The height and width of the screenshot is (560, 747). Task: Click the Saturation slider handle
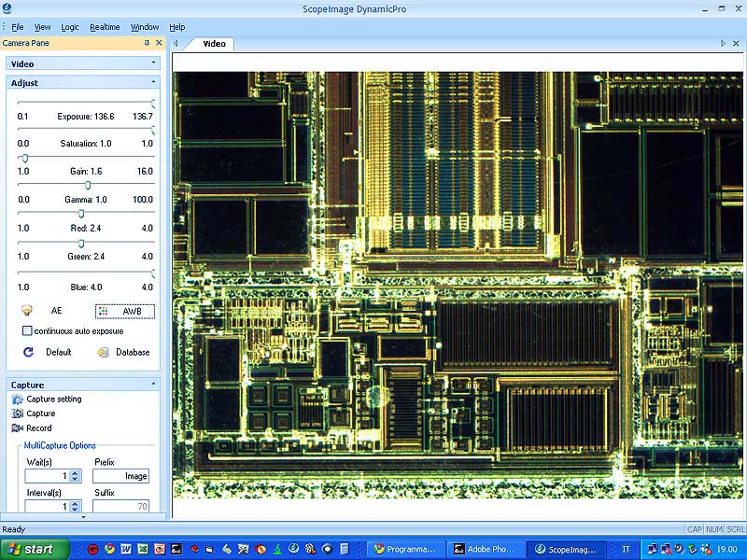153,130
